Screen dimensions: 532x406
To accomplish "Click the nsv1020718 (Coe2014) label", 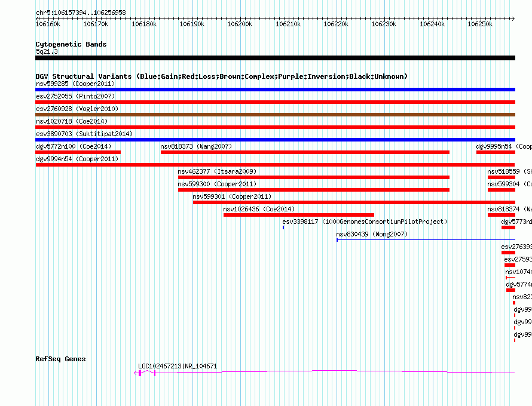I will click(x=72, y=121).
